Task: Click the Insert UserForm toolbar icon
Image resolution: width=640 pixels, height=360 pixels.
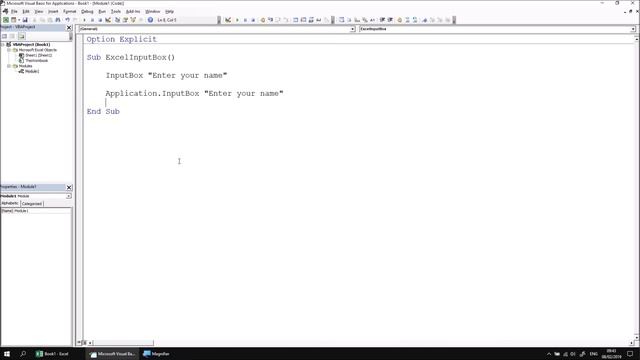Action: [13, 20]
